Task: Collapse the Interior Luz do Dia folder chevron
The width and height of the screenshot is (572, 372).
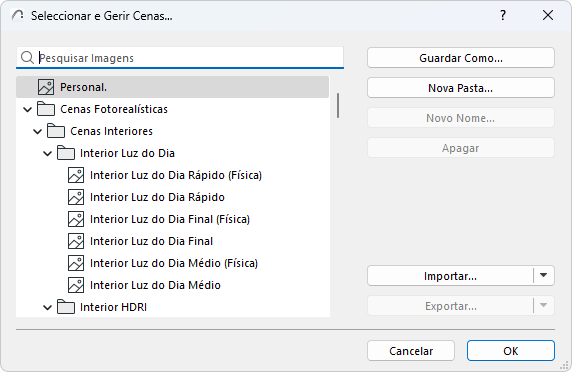Action: [47, 154]
